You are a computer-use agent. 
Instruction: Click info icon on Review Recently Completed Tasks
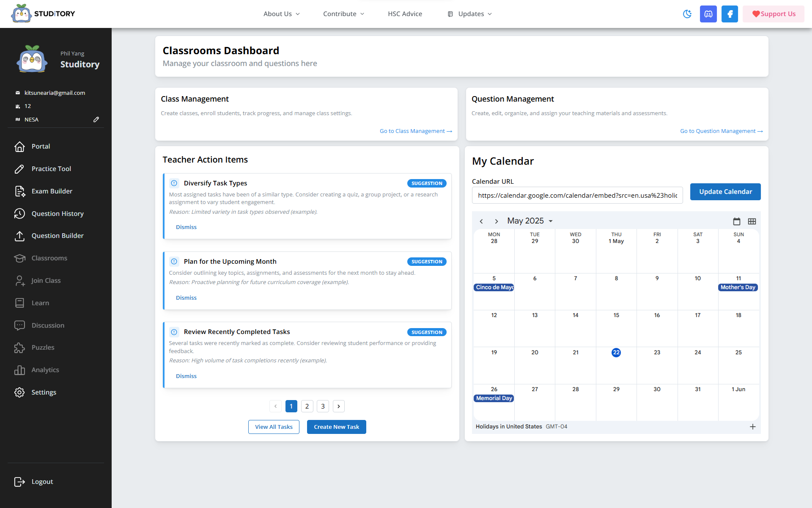point(174,332)
